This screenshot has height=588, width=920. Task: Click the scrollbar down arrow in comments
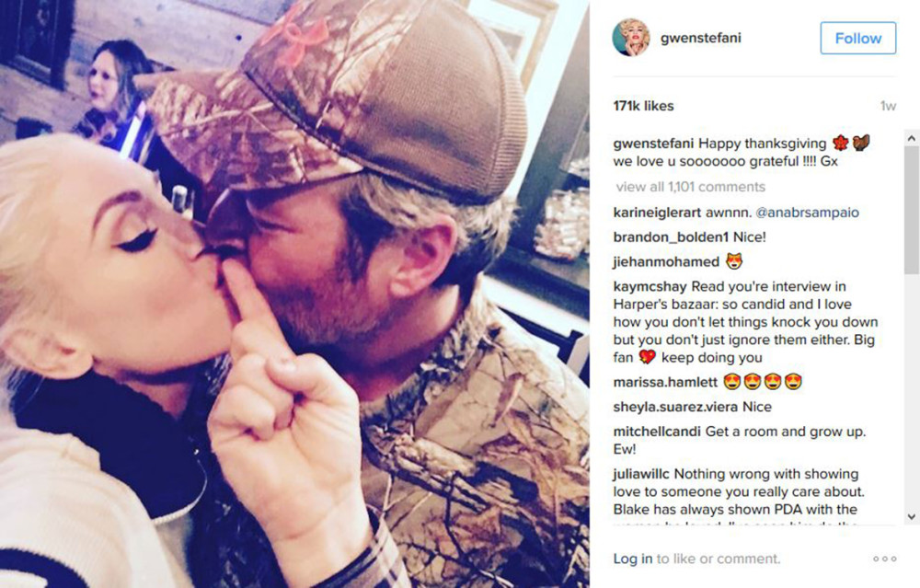coord(911,516)
